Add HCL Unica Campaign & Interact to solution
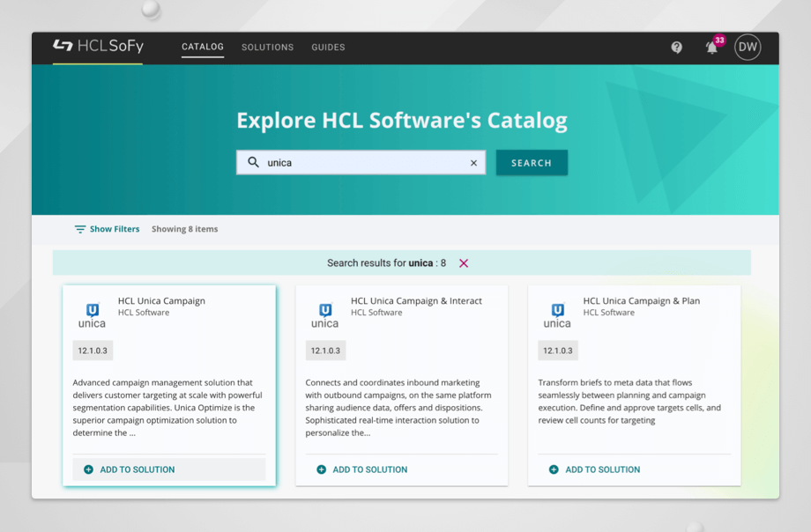The width and height of the screenshot is (811, 532). [360, 469]
